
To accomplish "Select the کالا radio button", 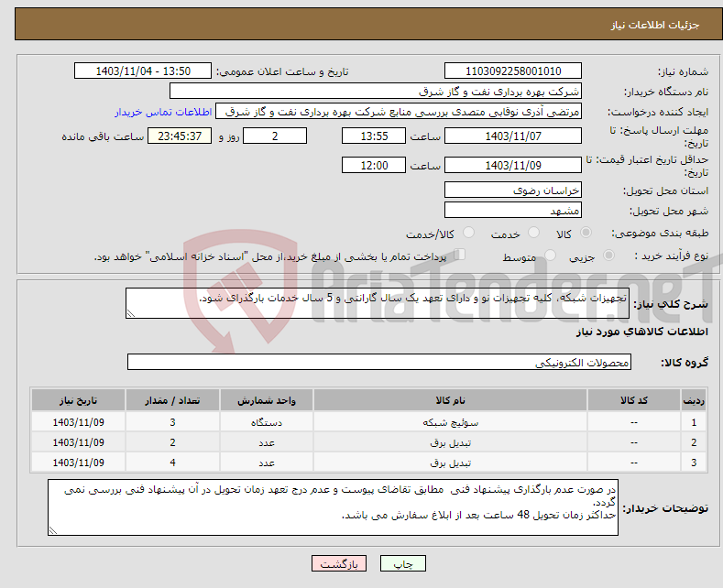I will 586,233.
